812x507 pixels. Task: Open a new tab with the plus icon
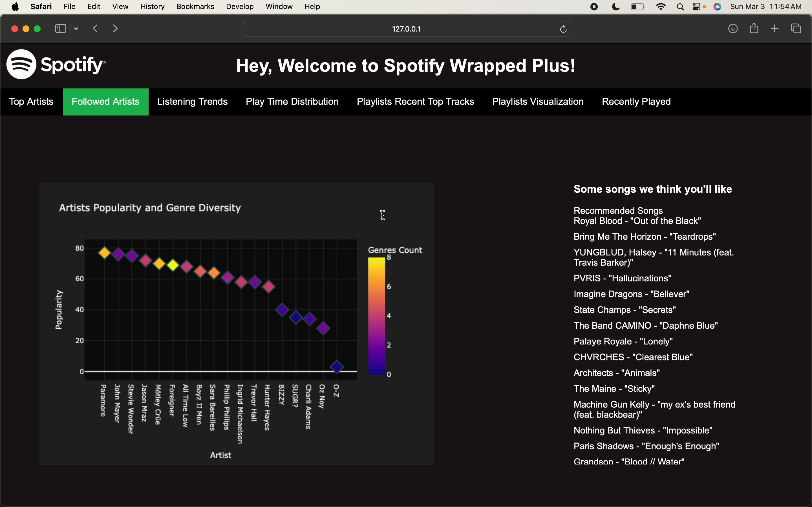click(775, 28)
